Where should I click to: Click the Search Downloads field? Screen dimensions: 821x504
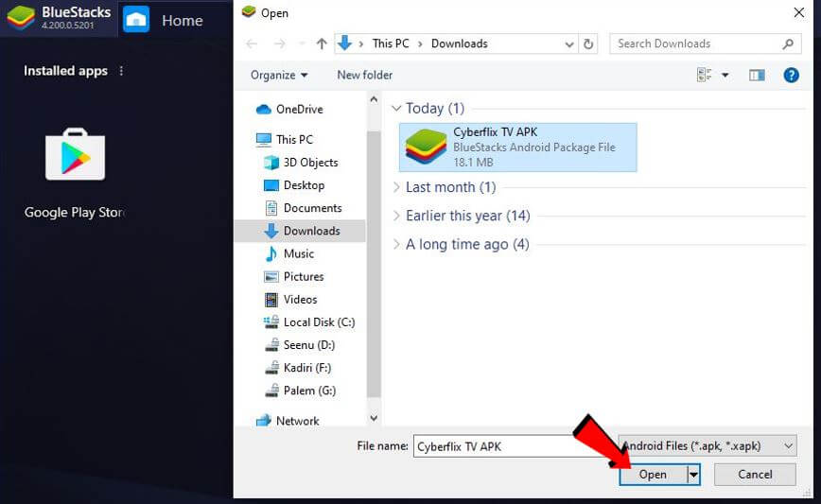pyautogui.click(x=705, y=43)
